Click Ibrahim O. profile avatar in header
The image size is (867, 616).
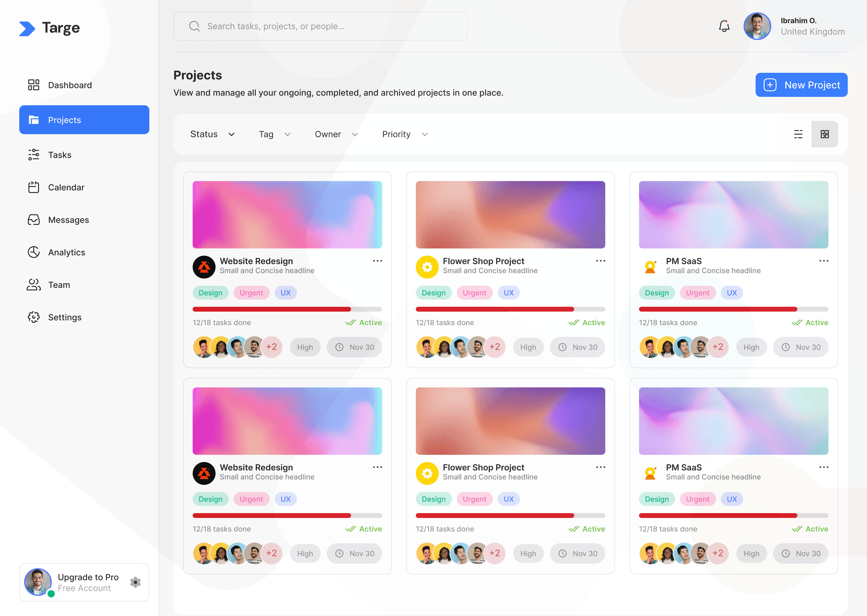(x=757, y=26)
